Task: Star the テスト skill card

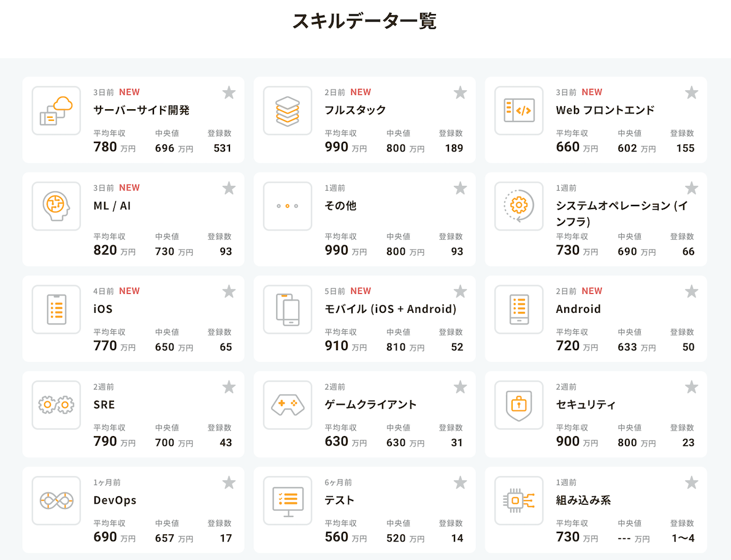Action: click(x=460, y=483)
